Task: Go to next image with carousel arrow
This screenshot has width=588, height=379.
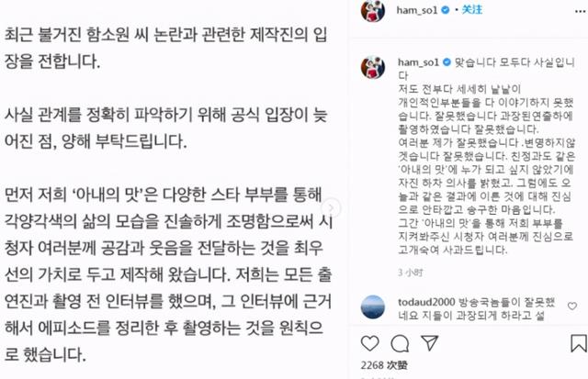Action: (331, 207)
